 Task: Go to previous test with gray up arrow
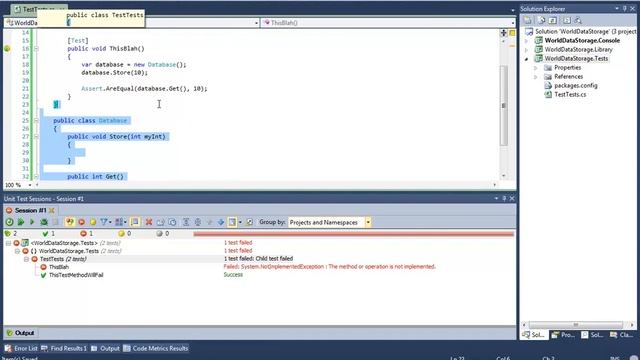tap(209, 222)
